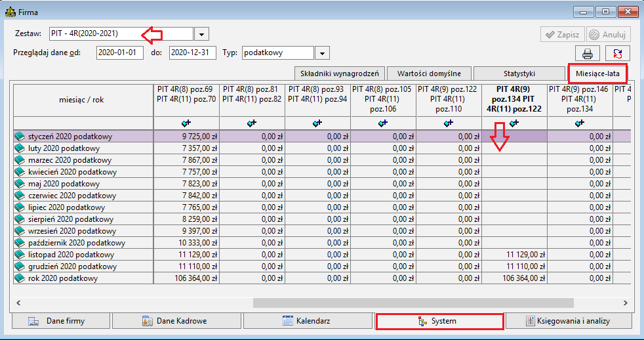Click add icon under poz.69 column
Screen dimensions: 644x340
click(186, 123)
